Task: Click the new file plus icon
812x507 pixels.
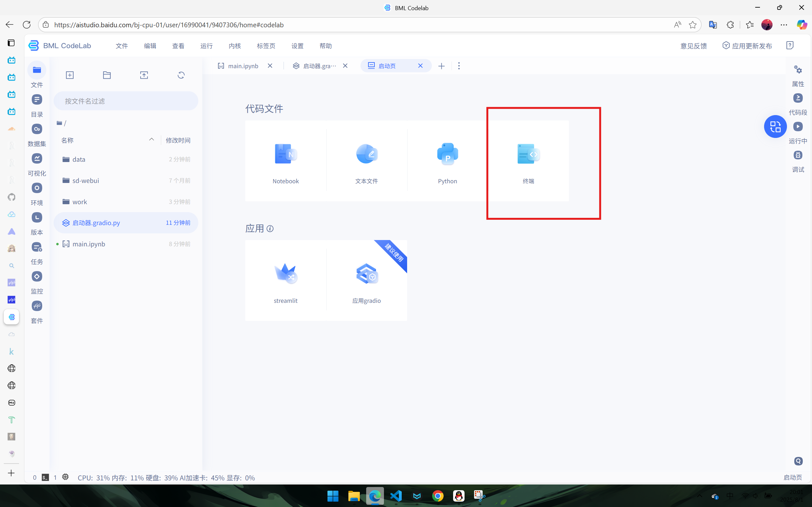Action: pos(70,75)
